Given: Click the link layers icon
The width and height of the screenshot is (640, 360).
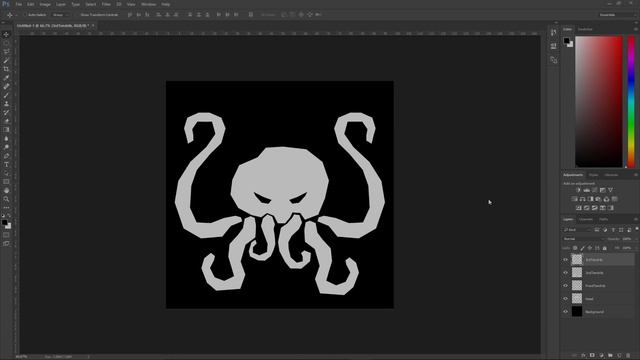Looking at the screenshot, I should (x=574, y=356).
